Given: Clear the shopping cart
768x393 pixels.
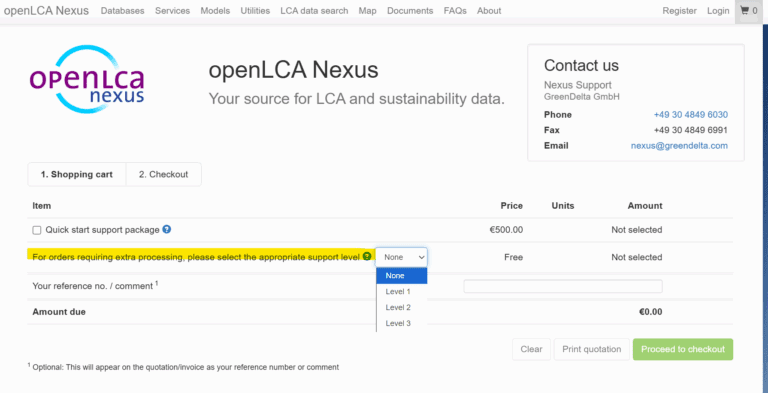Looking at the screenshot, I should (x=531, y=349).
